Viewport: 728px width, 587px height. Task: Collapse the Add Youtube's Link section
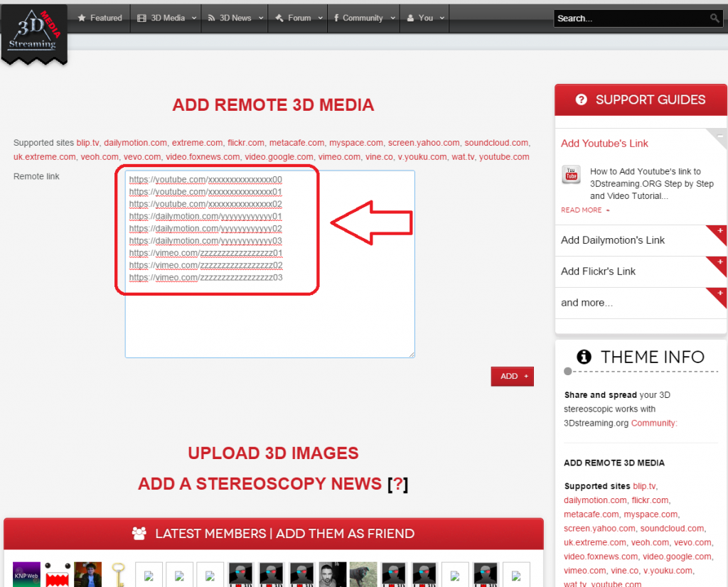point(719,136)
